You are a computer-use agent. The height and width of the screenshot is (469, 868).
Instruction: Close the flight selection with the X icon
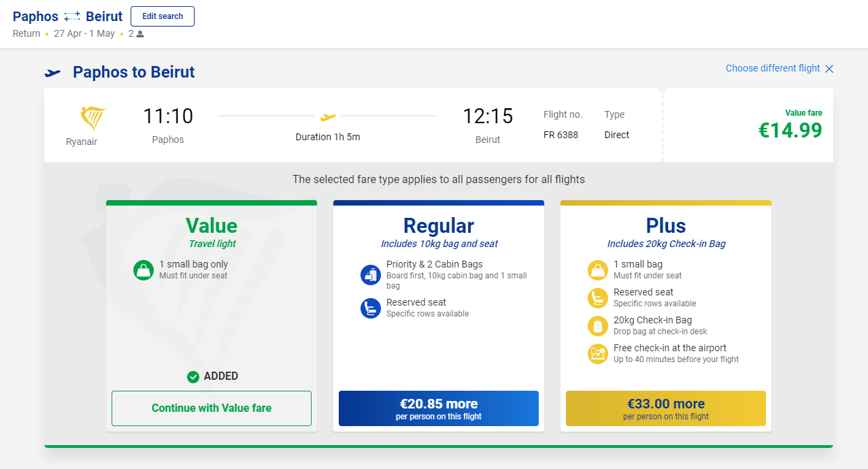click(x=829, y=69)
